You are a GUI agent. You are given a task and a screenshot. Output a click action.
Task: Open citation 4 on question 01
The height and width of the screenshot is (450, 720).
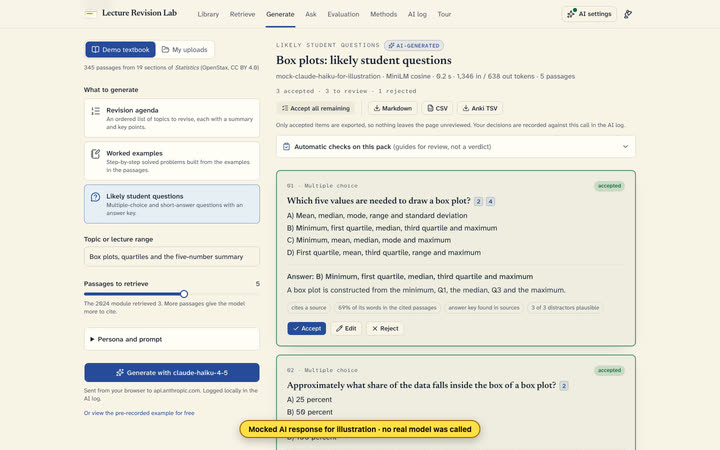[490, 201]
